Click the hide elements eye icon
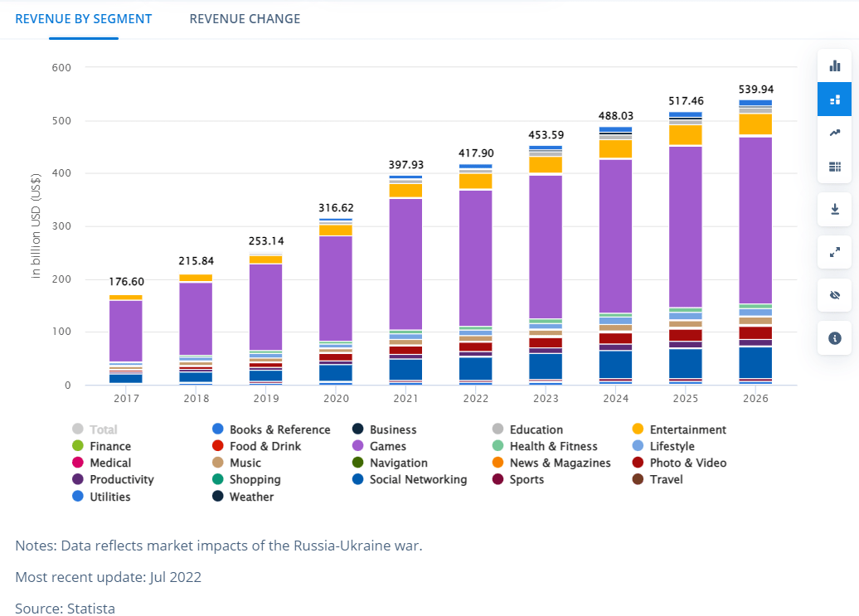The image size is (859, 616). click(835, 294)
